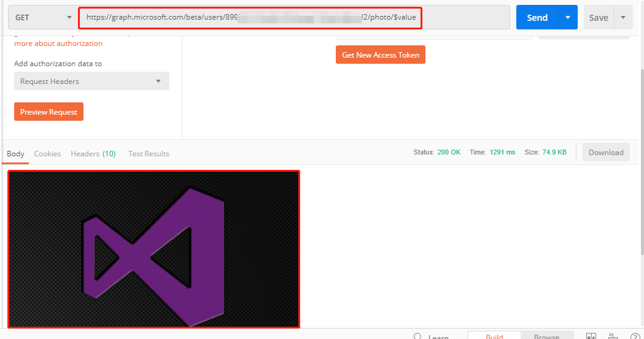The image size is (644, 339).
Task: Open the 'more about authorization' link
Action: (58, 44)
